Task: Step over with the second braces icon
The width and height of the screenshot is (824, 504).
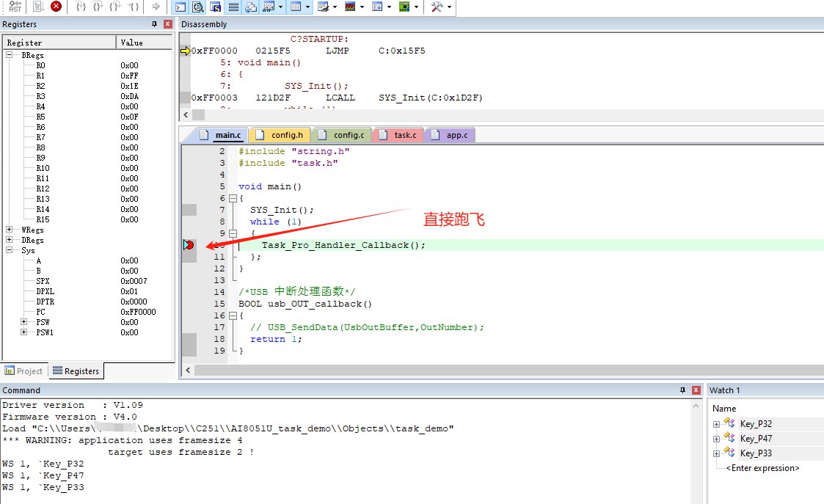Action: click(x=98, y=7)
